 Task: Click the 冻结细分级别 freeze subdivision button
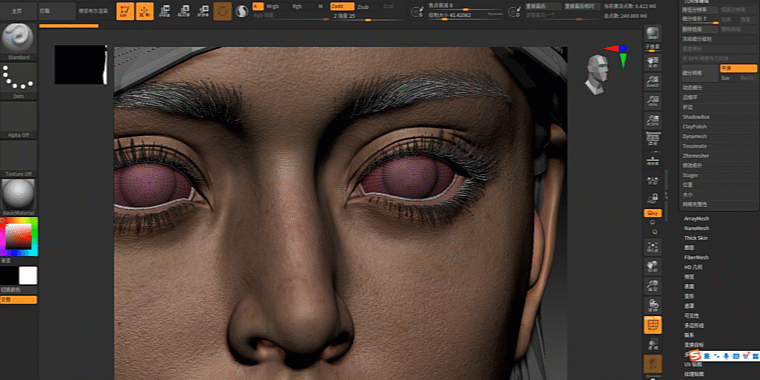point(719,39)
